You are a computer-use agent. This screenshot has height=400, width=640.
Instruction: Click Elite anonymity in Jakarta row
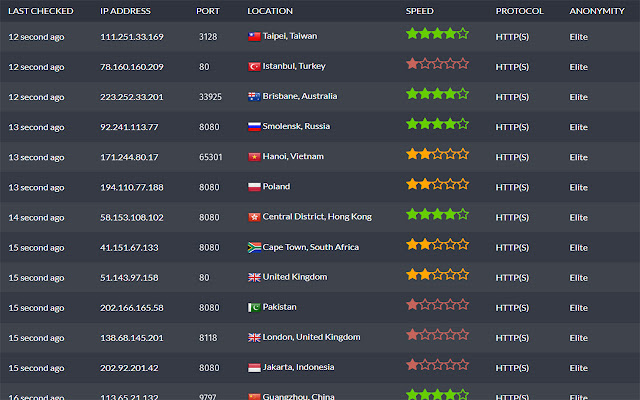(x=579, y=368)
